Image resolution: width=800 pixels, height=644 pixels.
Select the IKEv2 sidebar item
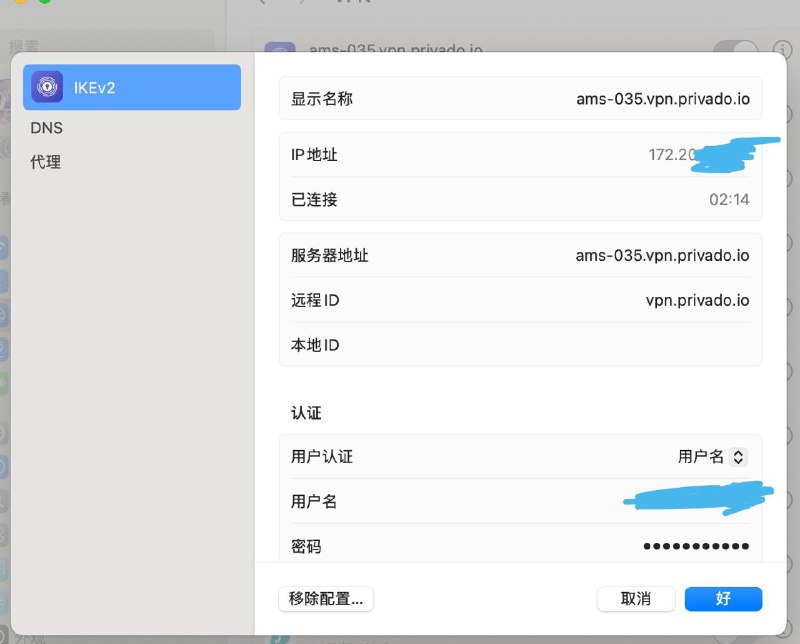pyautogui.click(x=132, y=87)
